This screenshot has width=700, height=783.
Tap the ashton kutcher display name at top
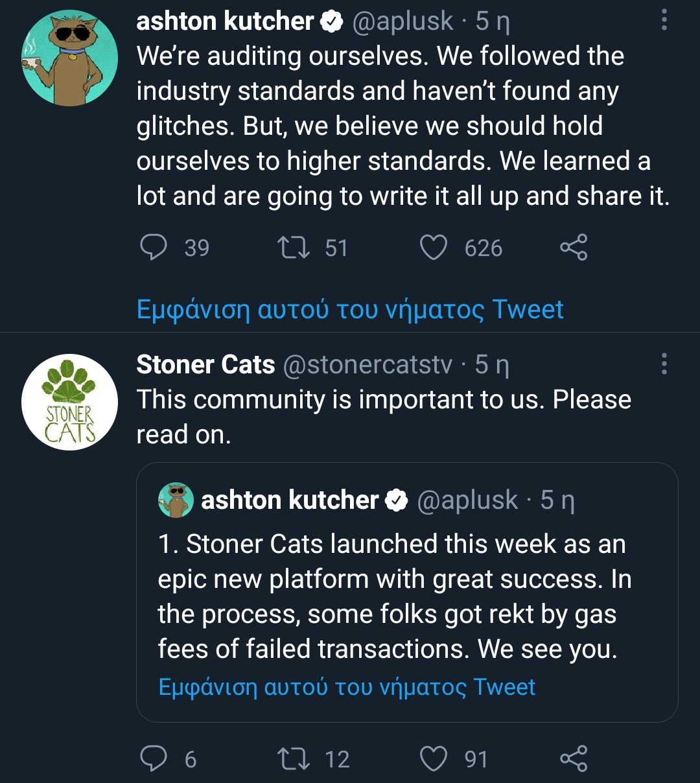click(225, 21)
